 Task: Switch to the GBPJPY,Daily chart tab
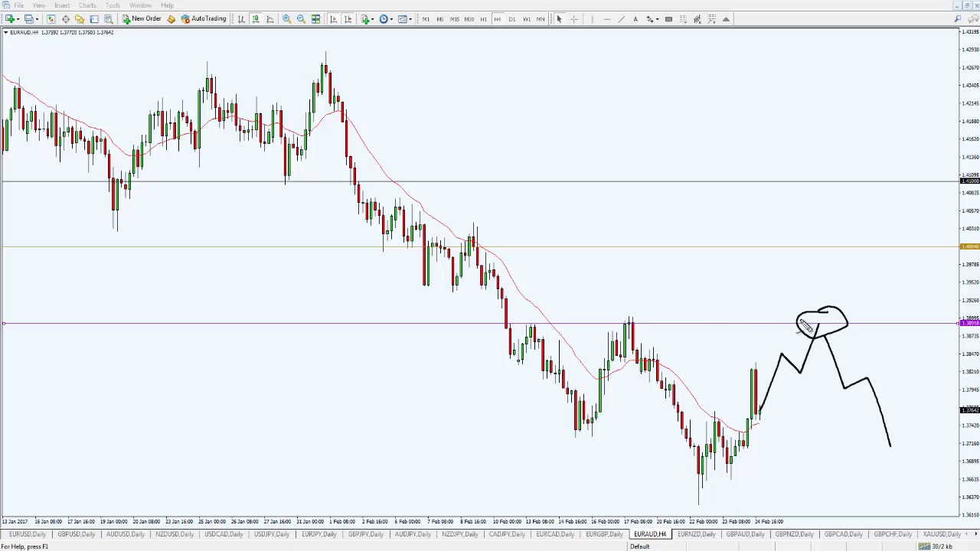click(365, 534)
